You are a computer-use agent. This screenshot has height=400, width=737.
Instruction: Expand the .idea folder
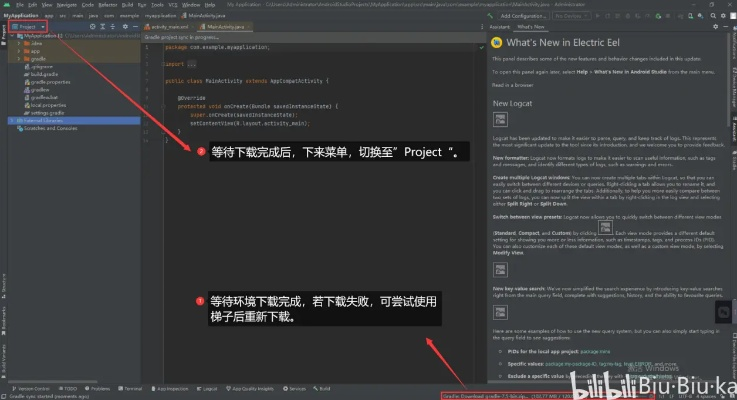click(x=19, y=43)
